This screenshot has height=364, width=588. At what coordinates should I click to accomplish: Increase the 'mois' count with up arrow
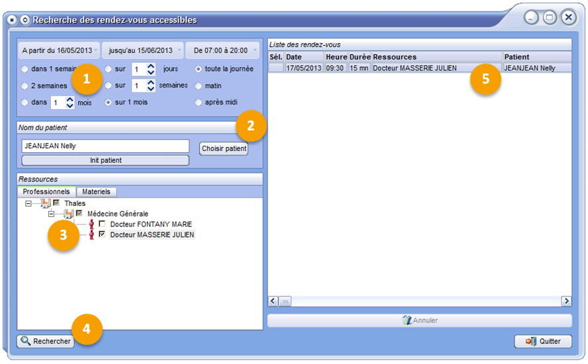pyautogui.click(x=70, y=100)
